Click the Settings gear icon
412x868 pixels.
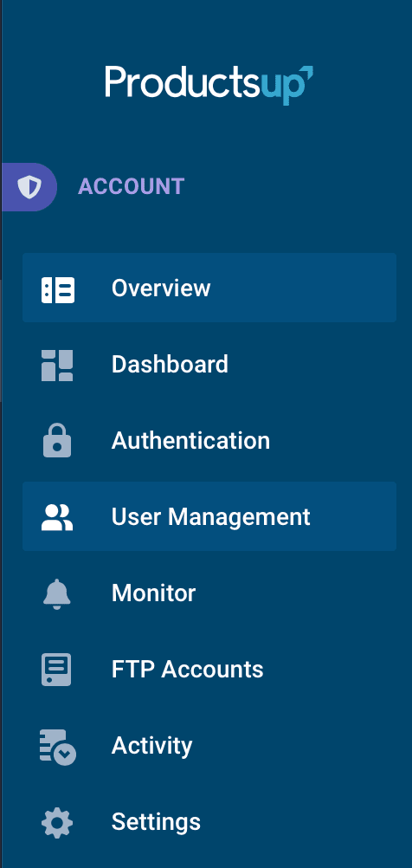[57, 823]
